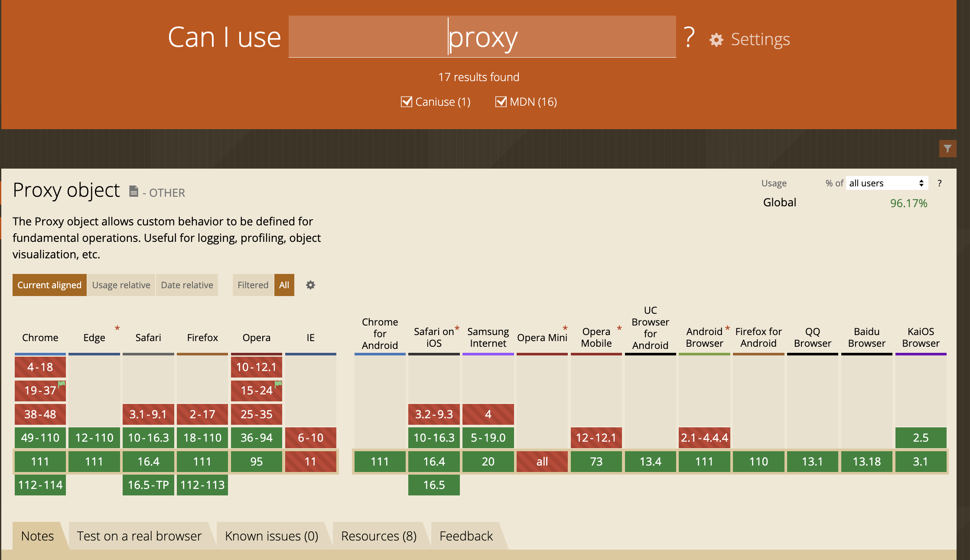Select the Opera 10-12.1 cell

pyautogui.click(x=257, y=367)
